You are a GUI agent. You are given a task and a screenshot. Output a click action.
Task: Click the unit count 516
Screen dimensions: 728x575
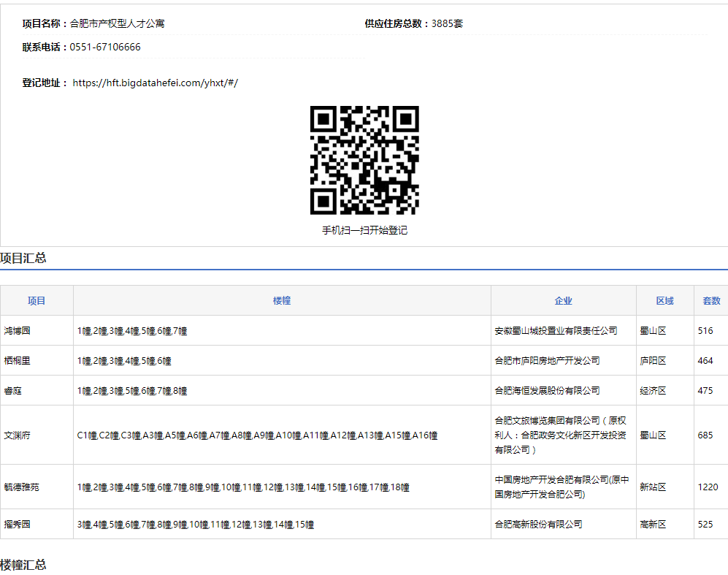tap(705, 331)
